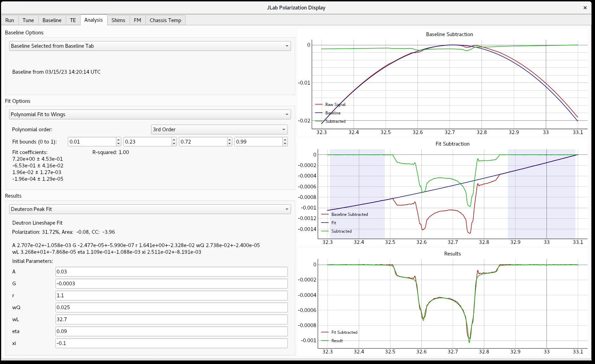Image resolution: width=595 pixels, height=364 pixels.
Task: Increase the 0.72 fit bound spinner
Action: [x=229, y=140]
